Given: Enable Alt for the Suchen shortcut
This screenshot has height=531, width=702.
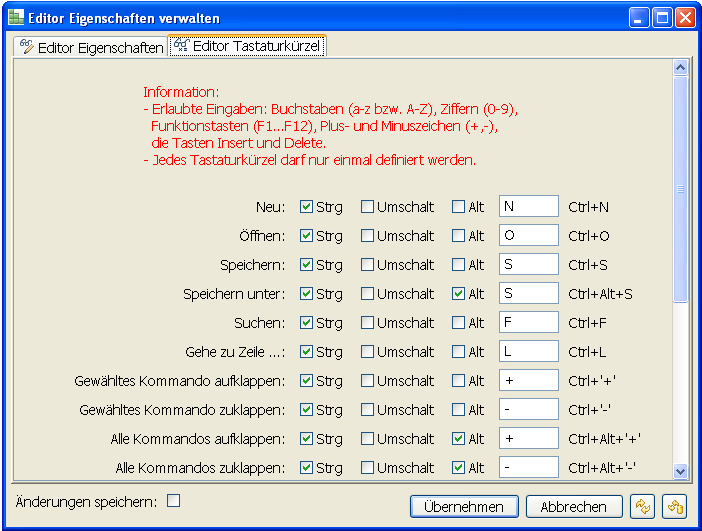Looking at the screenshot, I should [x=459, y=323].
